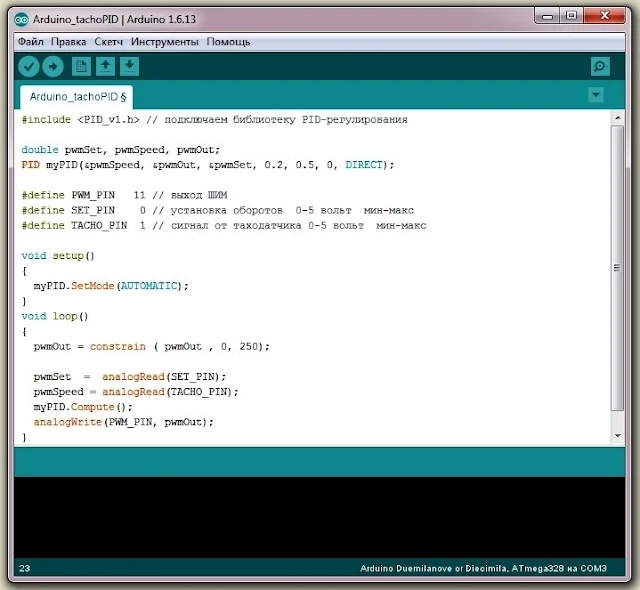The height and width of the screenshot is (590, 640).
Task: Open the Инструменты menu
Action: (x=164, y=42)
